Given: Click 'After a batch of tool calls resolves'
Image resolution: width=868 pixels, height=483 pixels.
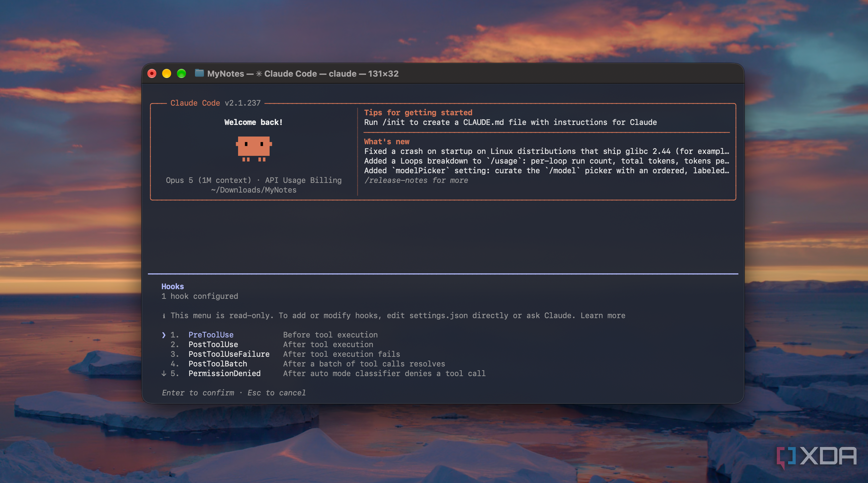Looking at the screenshot, I should (364, 364).
